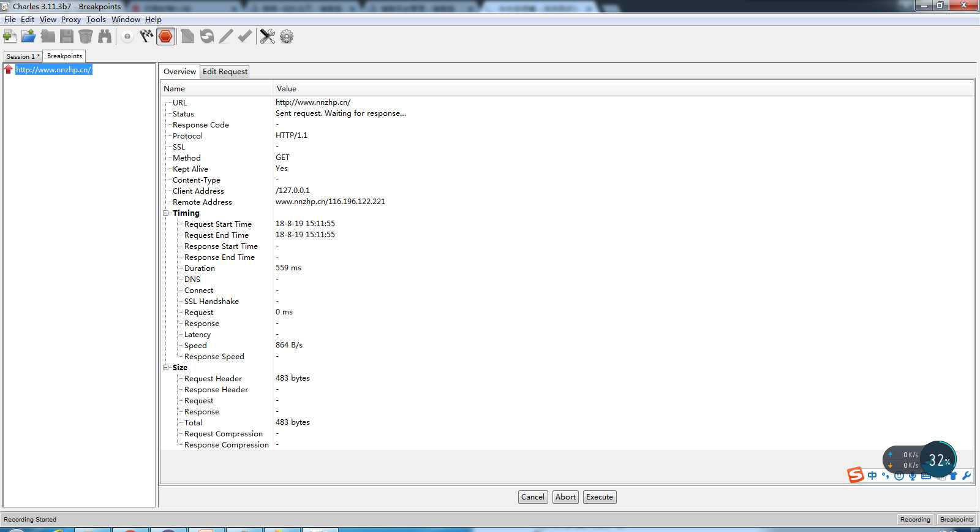
Task: Toggle Sogou Chinese/English mode icon
Action: tap(872, 476)
